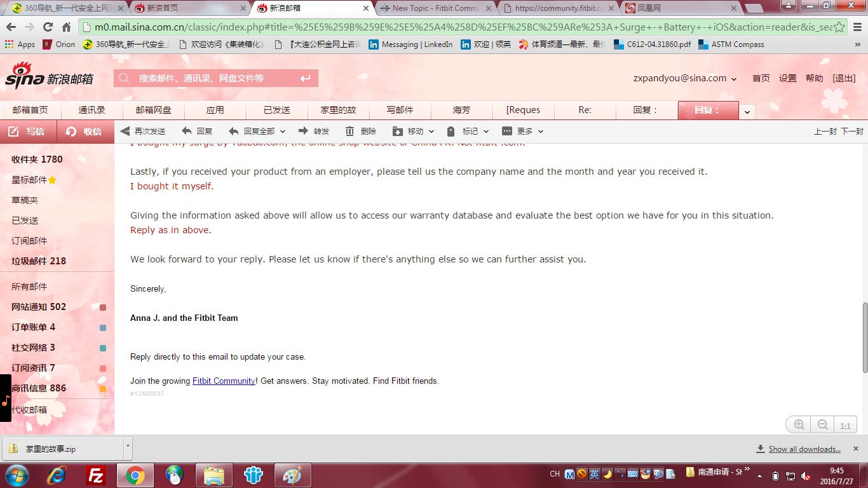Image resolution: width=868 pixels, height=488 pixels.
Task: Expand the mail tabs overflow arrow
Action: (x=747, y=112)
